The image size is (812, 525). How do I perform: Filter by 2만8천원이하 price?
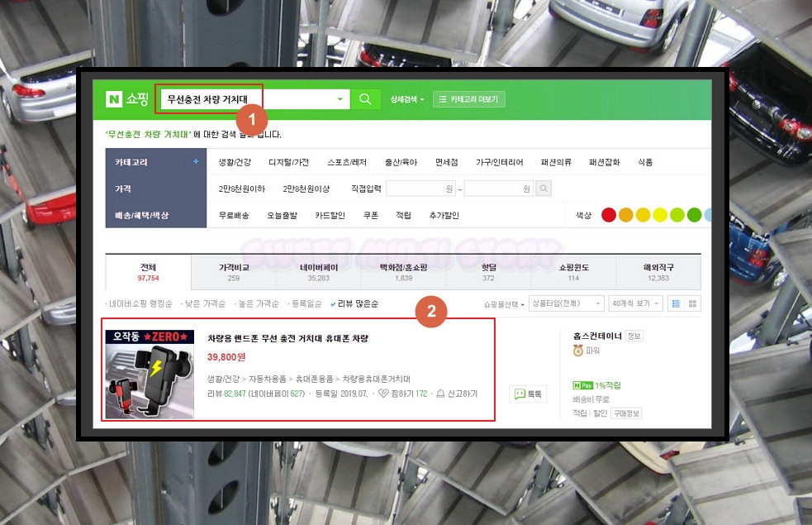point(242,189)
